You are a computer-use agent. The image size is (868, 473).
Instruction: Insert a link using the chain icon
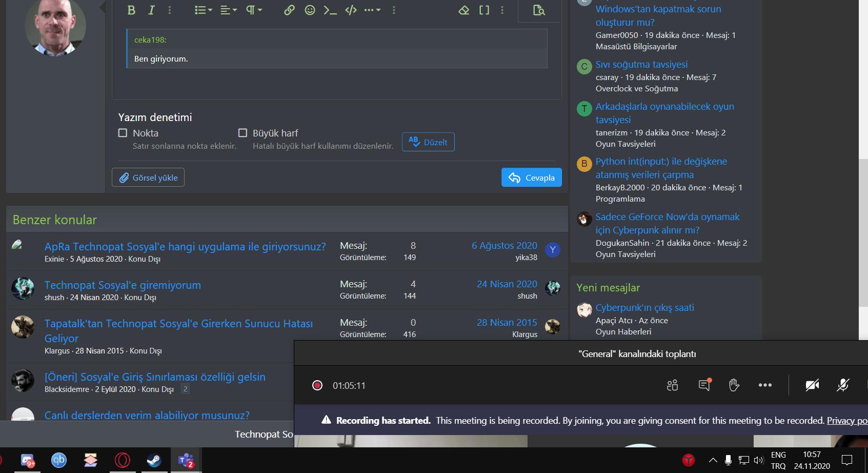289,10
